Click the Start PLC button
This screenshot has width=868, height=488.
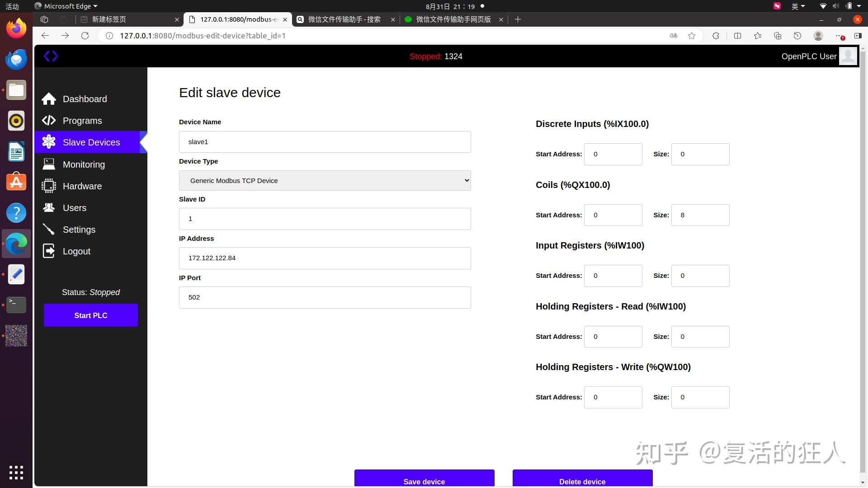pos(90,315)
